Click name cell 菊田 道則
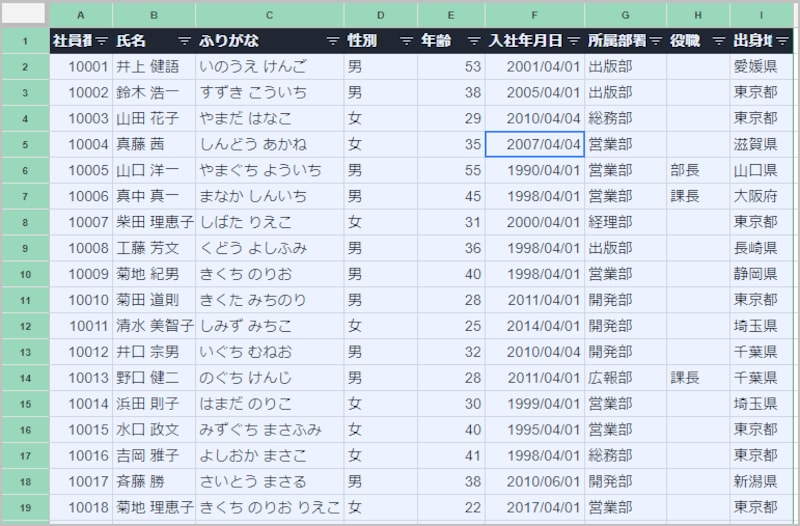 [x=154, y=300]
